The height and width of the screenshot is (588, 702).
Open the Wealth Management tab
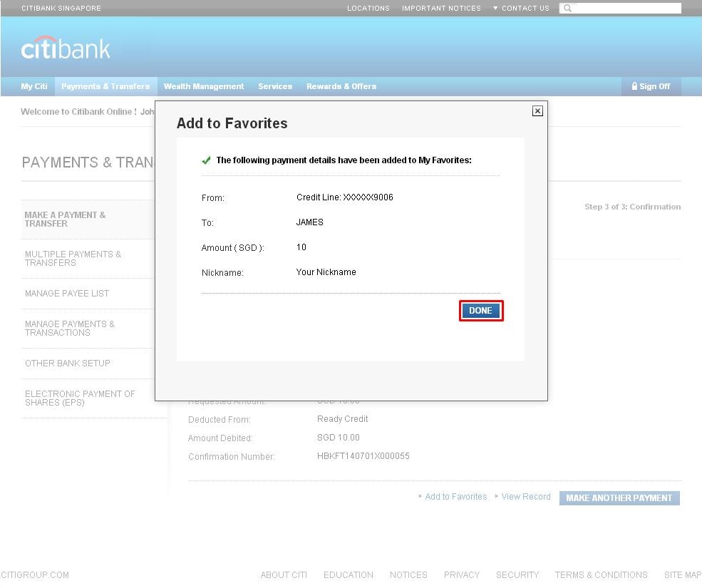(204, 86)
